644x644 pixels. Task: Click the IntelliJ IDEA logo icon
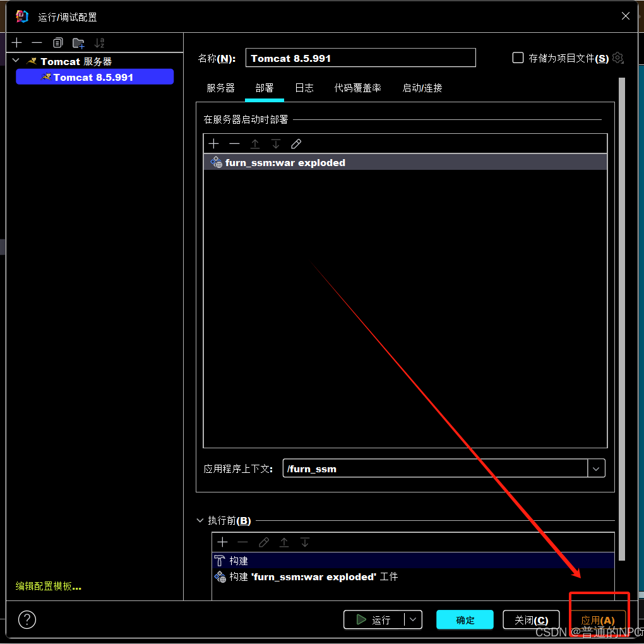[x=21, y=16]
